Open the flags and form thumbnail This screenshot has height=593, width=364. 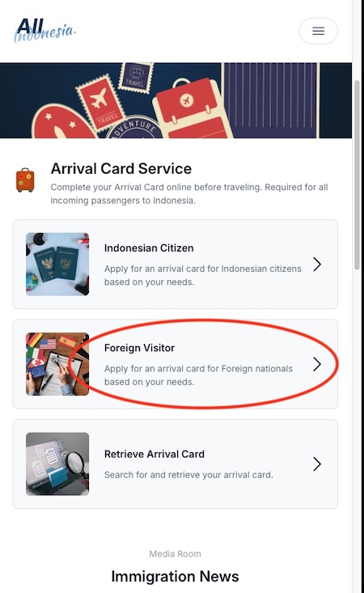click(x=57, y=364)
